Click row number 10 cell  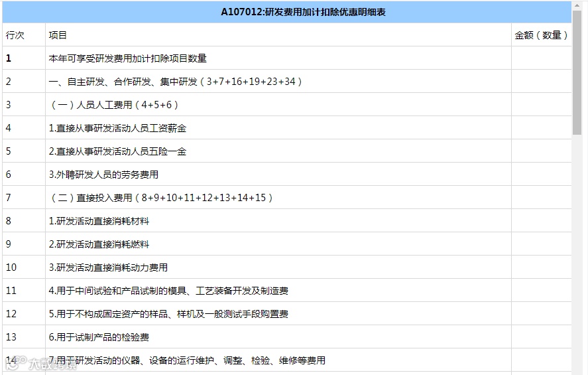(x=24, y=267)
